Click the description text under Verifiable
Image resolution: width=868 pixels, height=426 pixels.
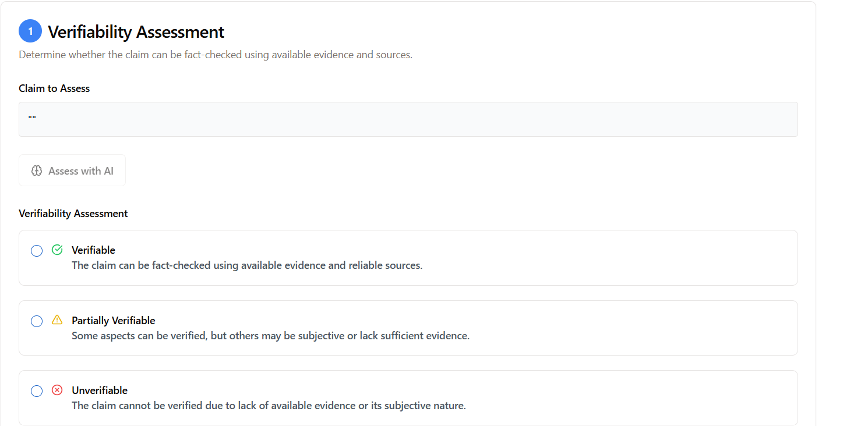pos(246,265)
